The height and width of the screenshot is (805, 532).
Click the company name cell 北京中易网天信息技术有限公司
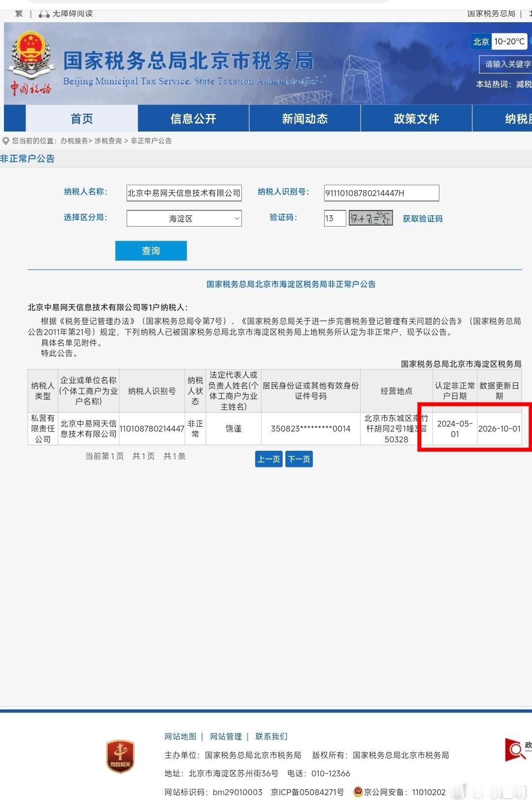(89, 429)
